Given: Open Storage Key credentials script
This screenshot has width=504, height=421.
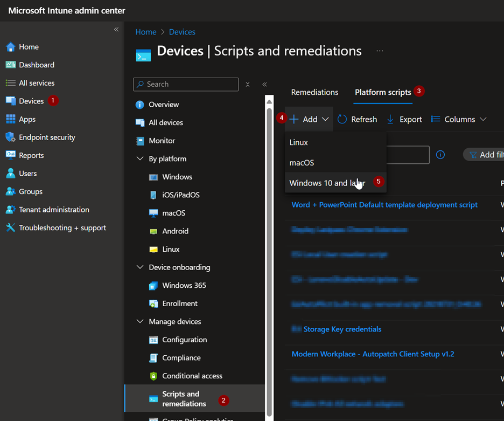Looking at the screenshot, I should pyautogui.click(x=342, y=329).
